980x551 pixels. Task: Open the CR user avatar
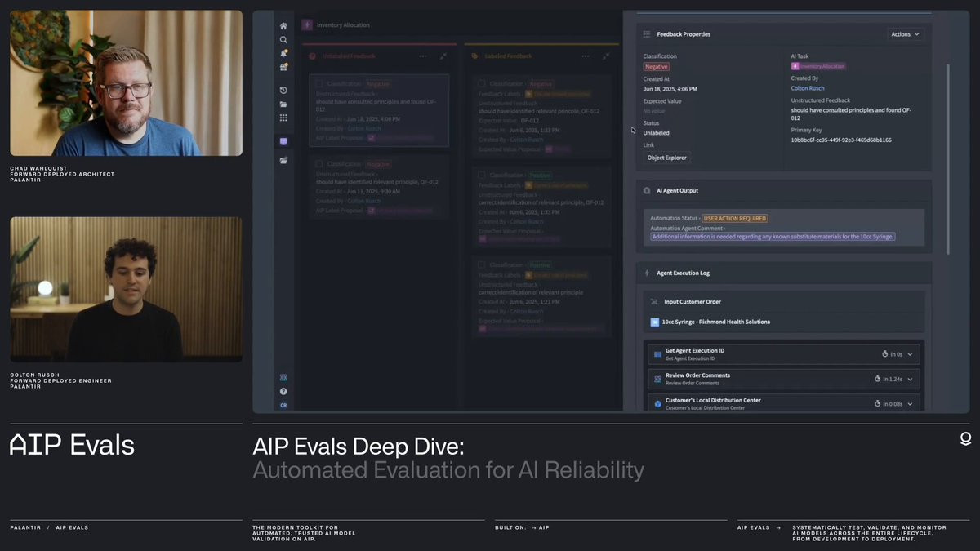(283, 405)
